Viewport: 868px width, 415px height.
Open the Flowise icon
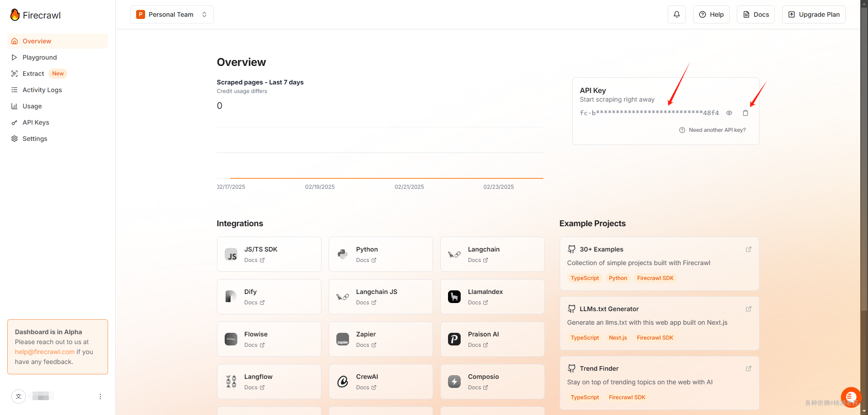click(x=231, y=339)
